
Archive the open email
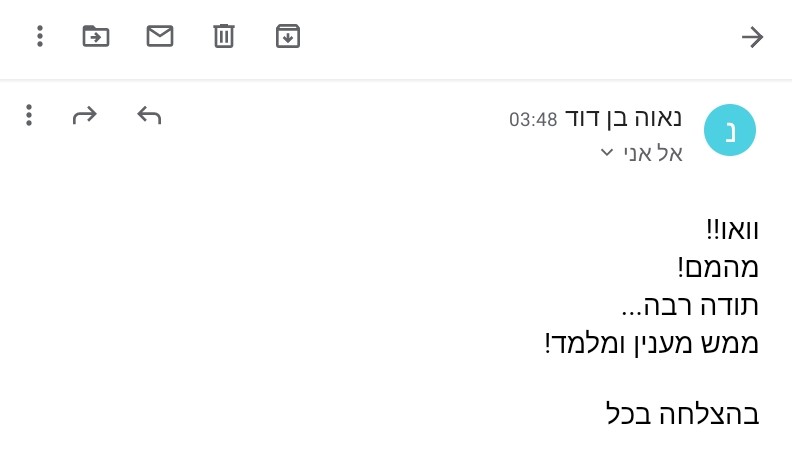click(x=288, y=36)
